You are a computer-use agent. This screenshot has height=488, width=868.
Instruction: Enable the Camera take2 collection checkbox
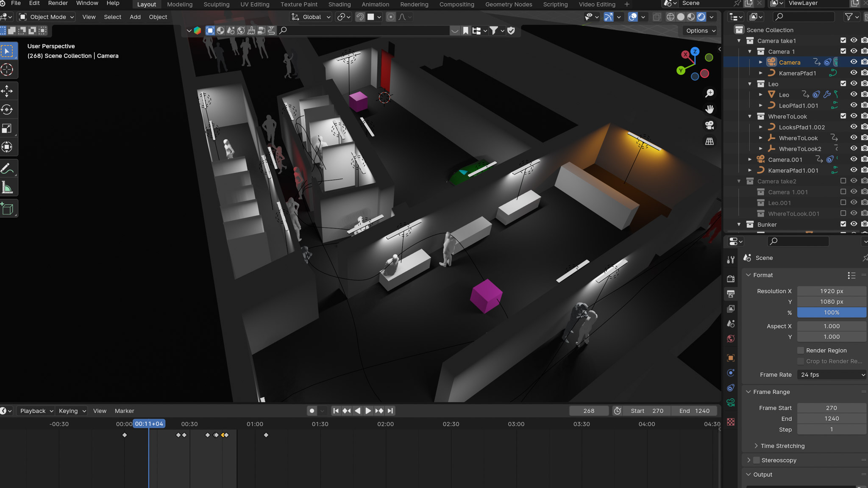(x=843, y=181)
